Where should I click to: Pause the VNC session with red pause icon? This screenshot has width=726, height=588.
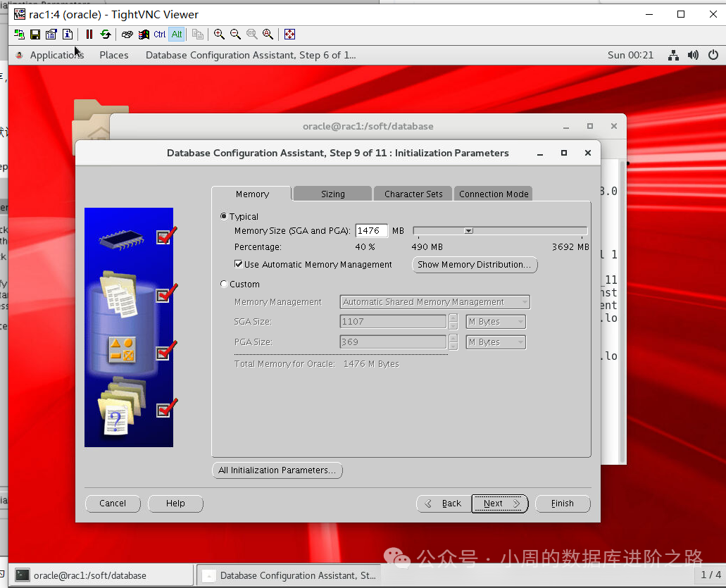click(89, 35)
